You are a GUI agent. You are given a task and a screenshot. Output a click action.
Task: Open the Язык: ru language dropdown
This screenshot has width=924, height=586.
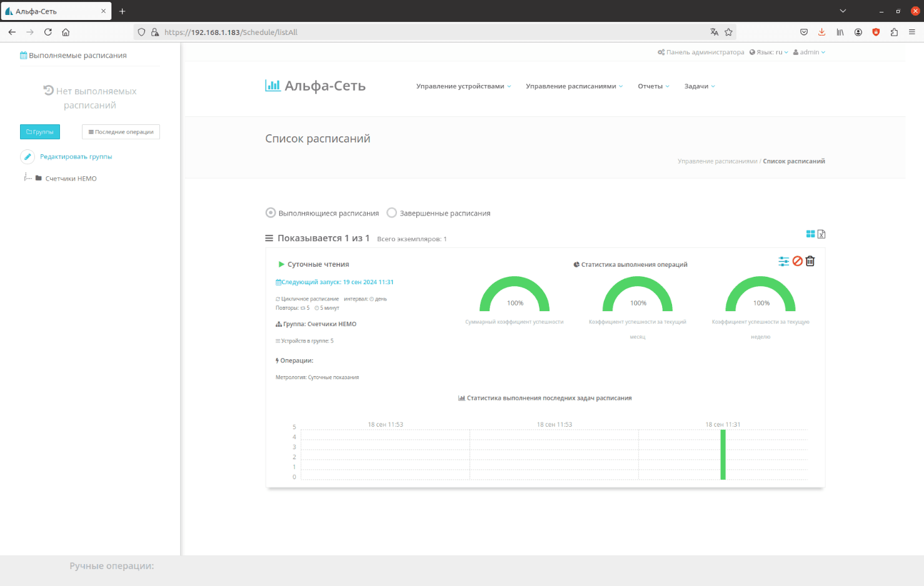click(769, 52)
